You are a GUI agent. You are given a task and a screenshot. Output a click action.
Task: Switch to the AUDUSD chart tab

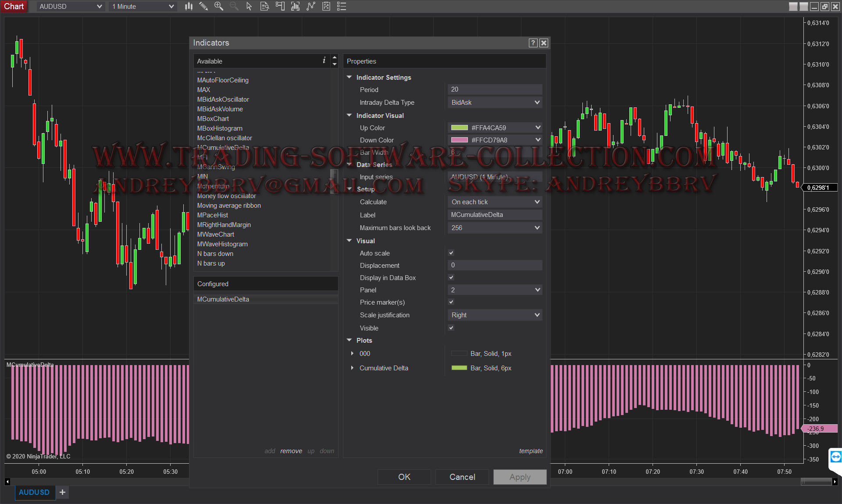[x=34, y=492]
